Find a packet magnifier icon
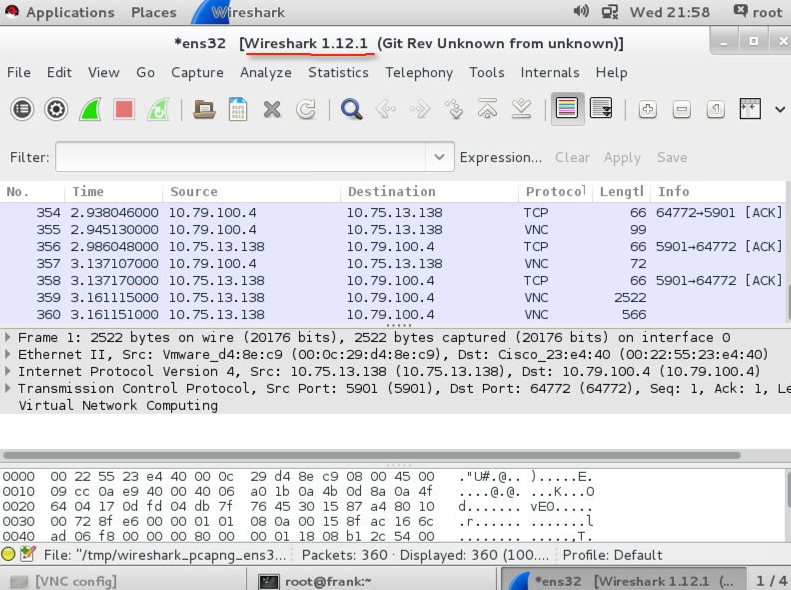Viewport: 791px width, 590px height. tap(351, 109)
